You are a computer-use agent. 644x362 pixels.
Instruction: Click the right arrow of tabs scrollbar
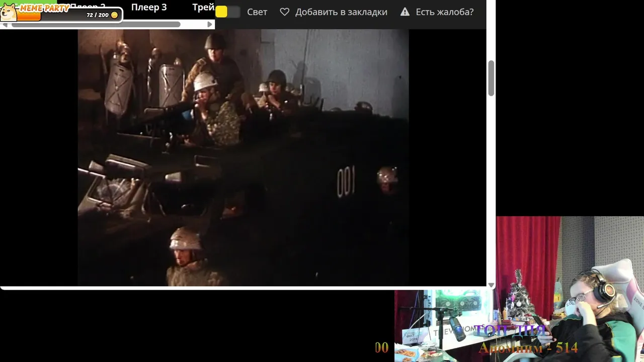pos(210,24)
